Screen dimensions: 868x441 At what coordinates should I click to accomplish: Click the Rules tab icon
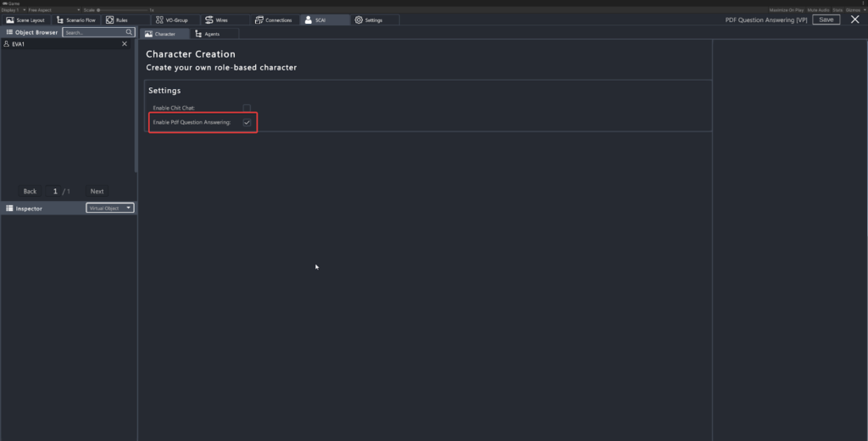[110, 20]
